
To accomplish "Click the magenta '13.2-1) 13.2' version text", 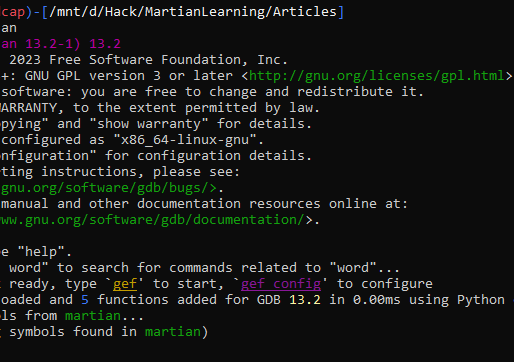I will pyautogui.click(x=73, y=44).
